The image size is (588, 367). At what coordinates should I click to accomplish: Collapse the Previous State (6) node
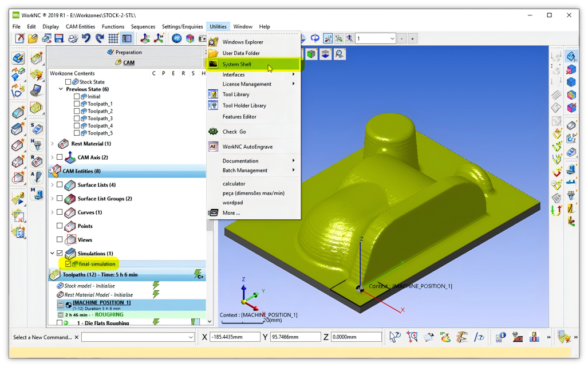pos(61,89)
